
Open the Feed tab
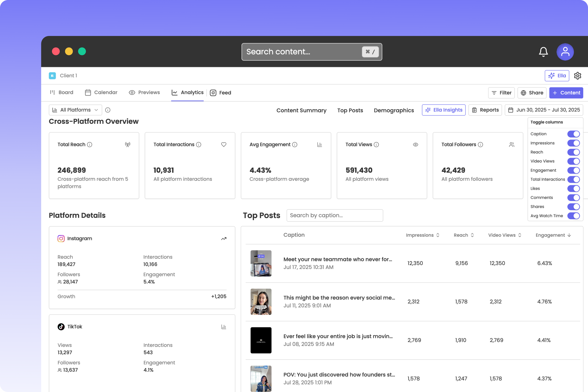pyautogui.click(x=221, y=93)
